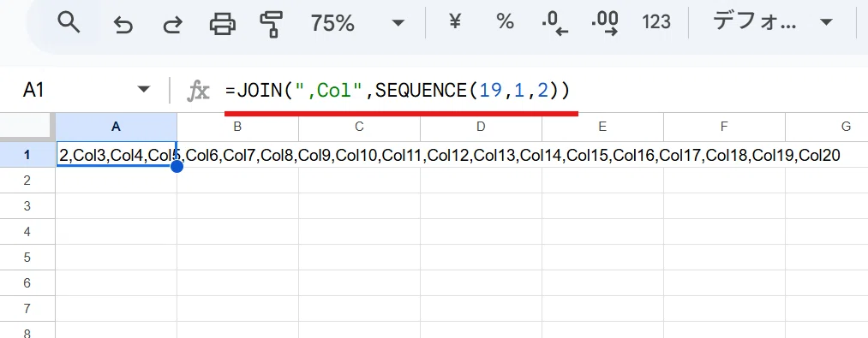The height and width of the screenshot is (338, 868).
Task: Format selected cells as percent
Action: [505, 22]
